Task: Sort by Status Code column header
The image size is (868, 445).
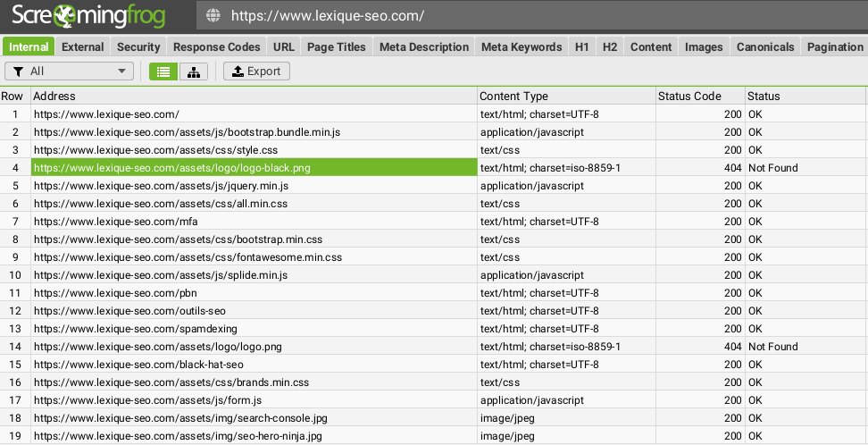Action: [700, 96]
